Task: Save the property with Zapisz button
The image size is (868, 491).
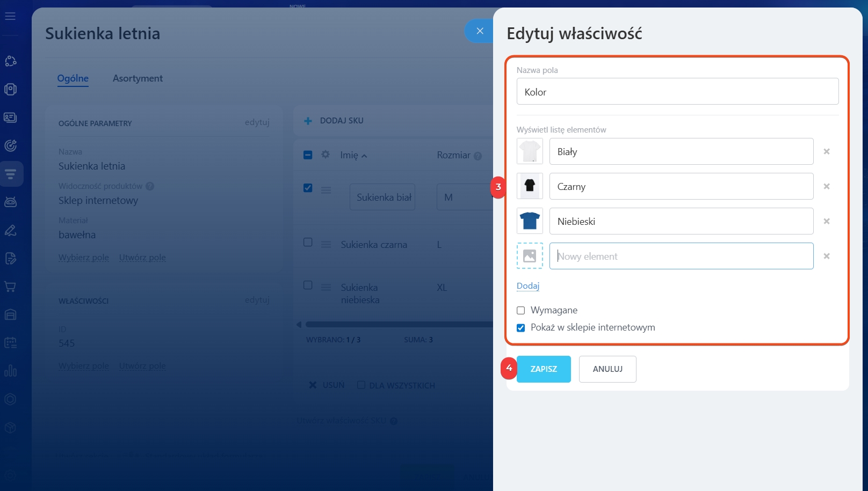Action: coord(544,369)
